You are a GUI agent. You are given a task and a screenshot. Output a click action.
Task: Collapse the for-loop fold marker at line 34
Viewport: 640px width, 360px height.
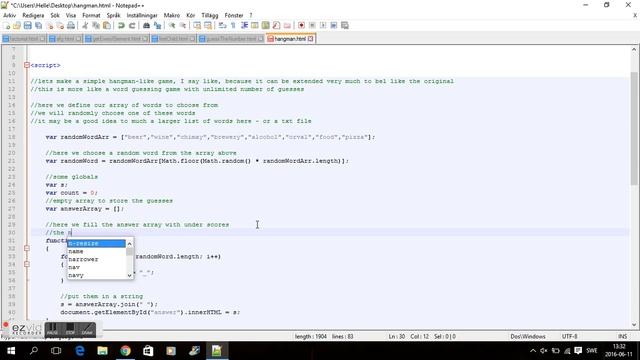pyautogui.click(x=27, y=264)
